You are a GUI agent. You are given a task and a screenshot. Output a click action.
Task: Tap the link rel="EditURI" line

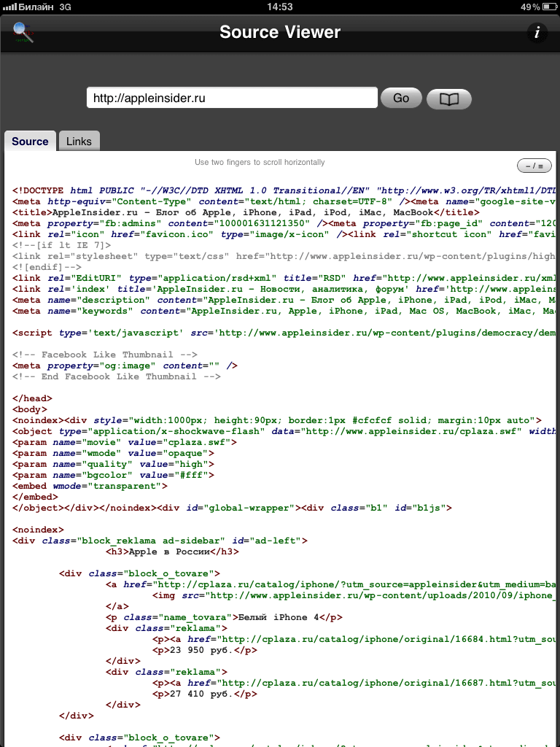tap(284, 278)
